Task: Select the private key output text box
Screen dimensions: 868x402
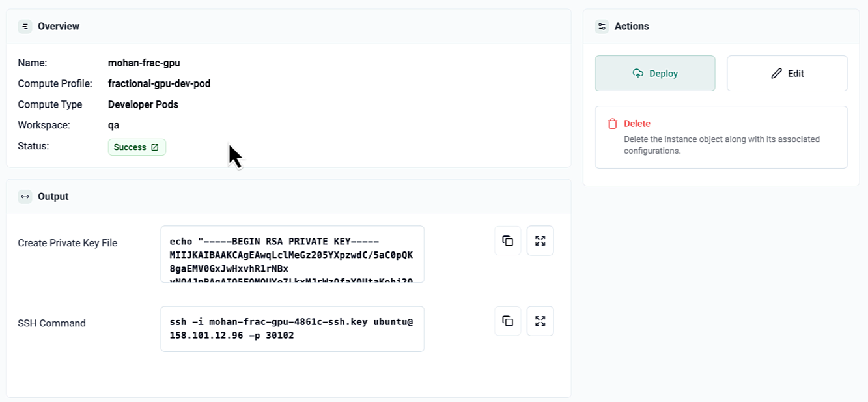Action: [x=292, y=254]
